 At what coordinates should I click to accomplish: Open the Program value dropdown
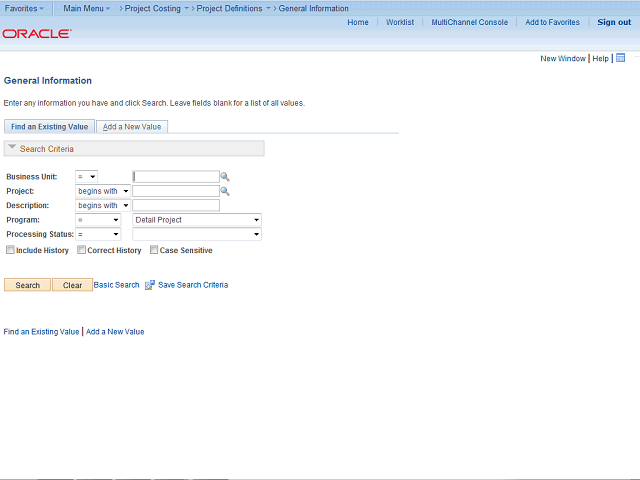click(197, 220)
